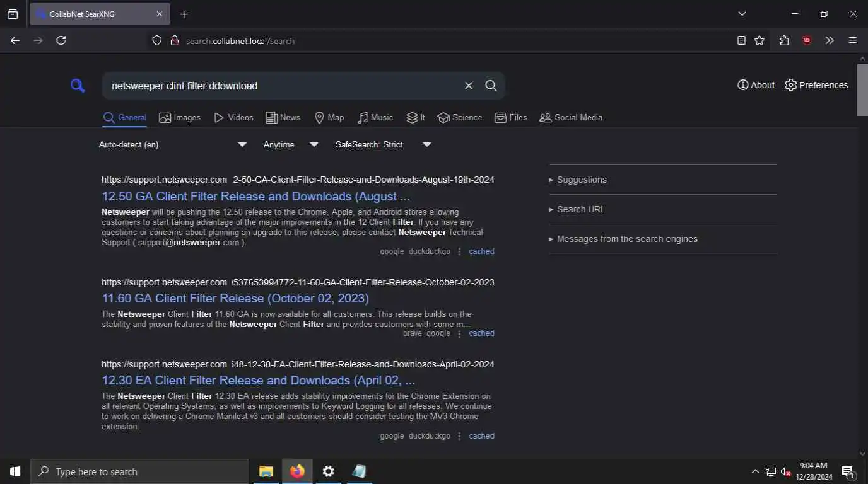
Task: Go back with the browser back arrow
Action: coord(15,40)
